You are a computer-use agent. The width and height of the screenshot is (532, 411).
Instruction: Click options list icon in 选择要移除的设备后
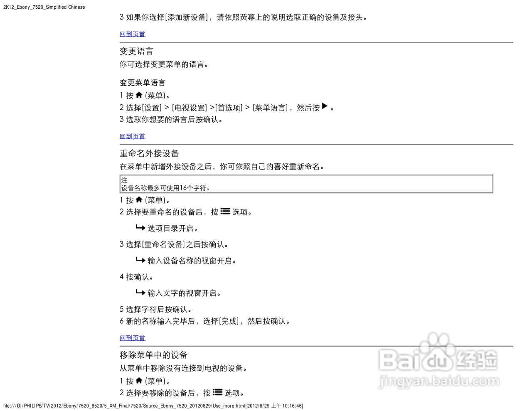tap(218, 392)
